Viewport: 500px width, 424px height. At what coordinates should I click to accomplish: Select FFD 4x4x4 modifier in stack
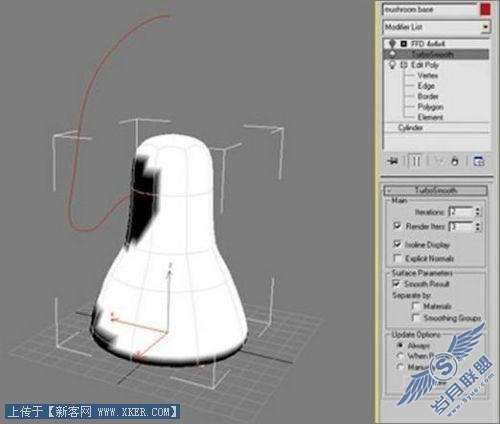tap(428, 44)
